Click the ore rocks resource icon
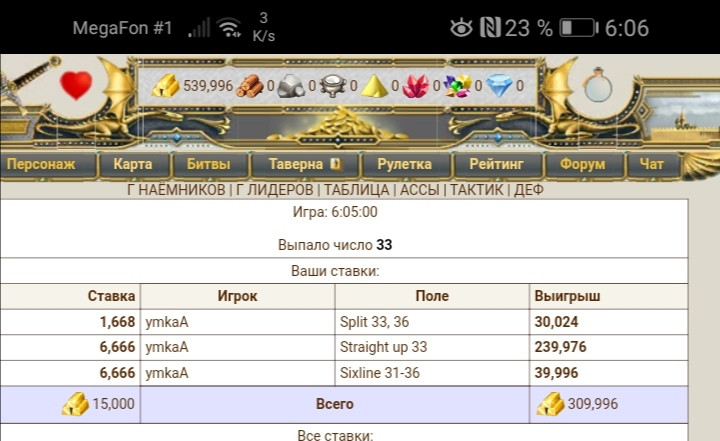The height and width of the screenshot is (441, 720). pyautogui.click(x=291, y=86)
